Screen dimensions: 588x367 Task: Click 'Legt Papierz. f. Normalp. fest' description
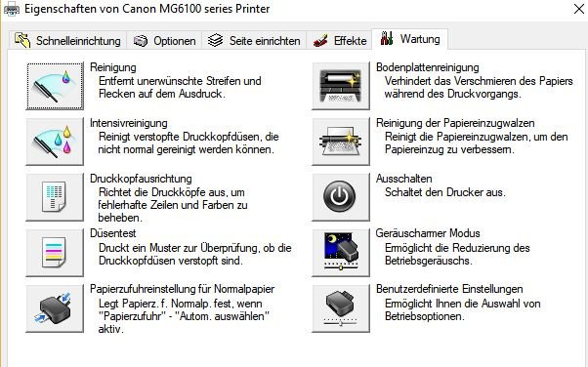coord(181,304)
